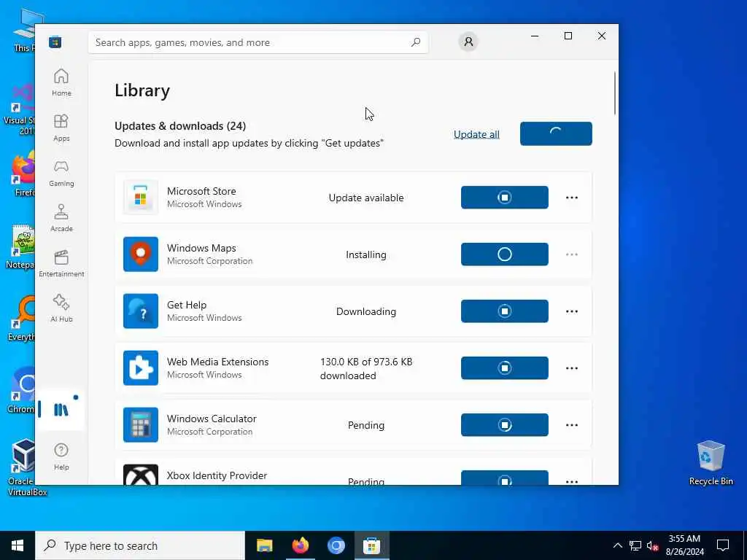Open more options for Windows Calculator

572,425
